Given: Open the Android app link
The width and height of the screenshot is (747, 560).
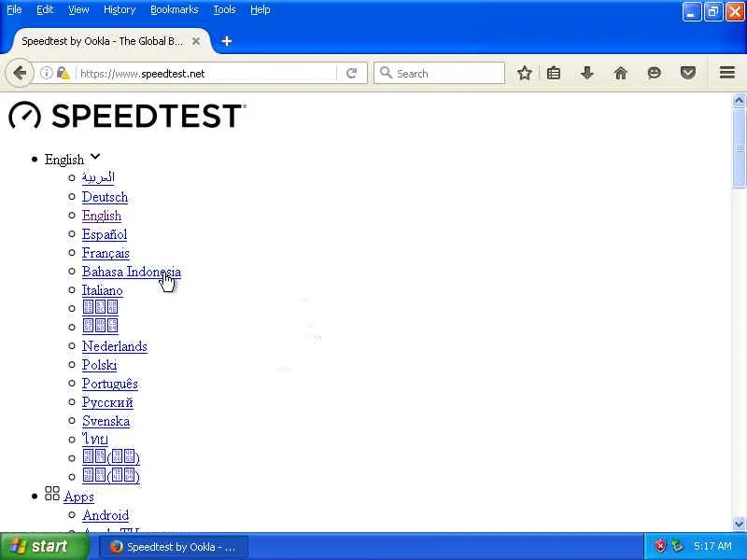Looking at the screenshot, I should (x=106, y=515).
